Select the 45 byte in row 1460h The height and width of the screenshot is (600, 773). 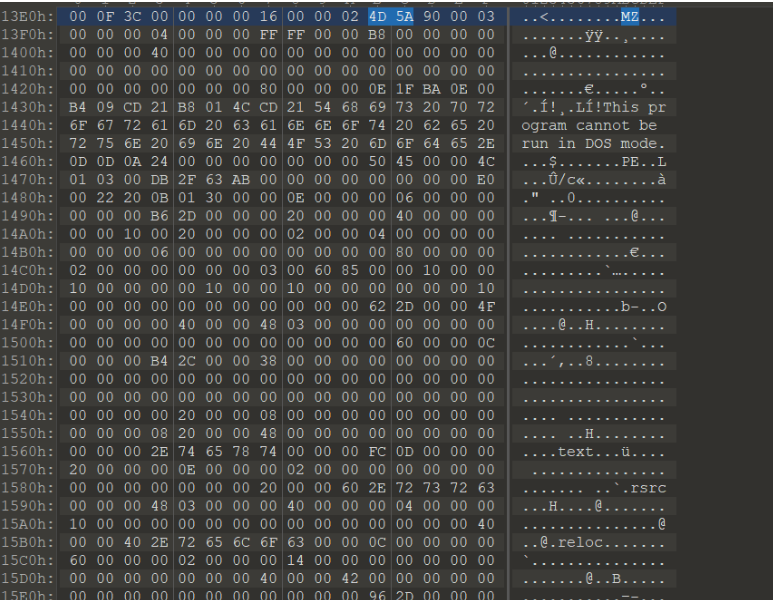(404, 162)
